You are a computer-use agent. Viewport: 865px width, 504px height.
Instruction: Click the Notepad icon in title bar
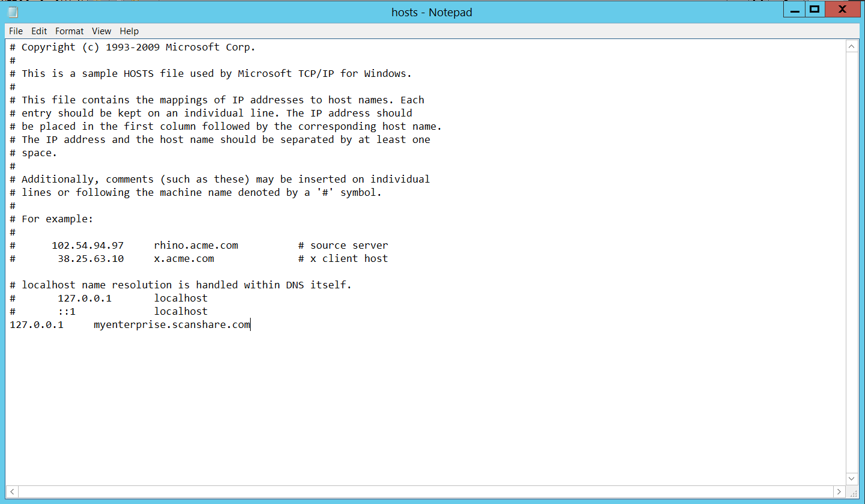[13, 11]
